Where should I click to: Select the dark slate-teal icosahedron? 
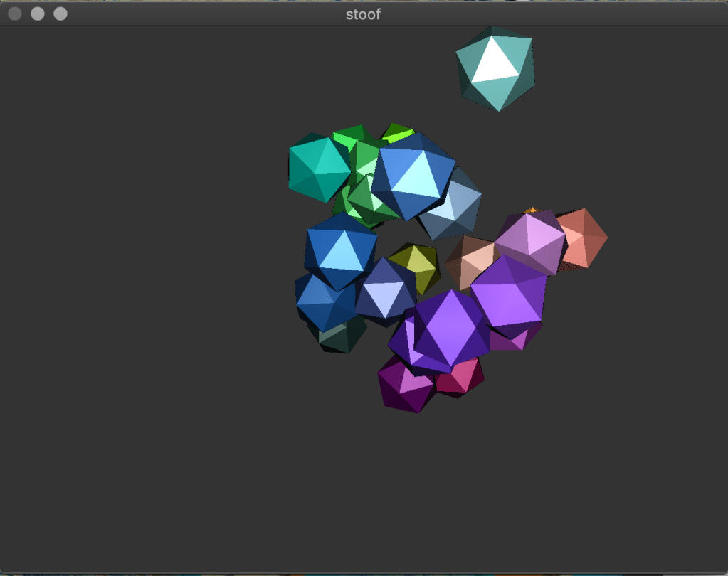[x=339, y=337]
